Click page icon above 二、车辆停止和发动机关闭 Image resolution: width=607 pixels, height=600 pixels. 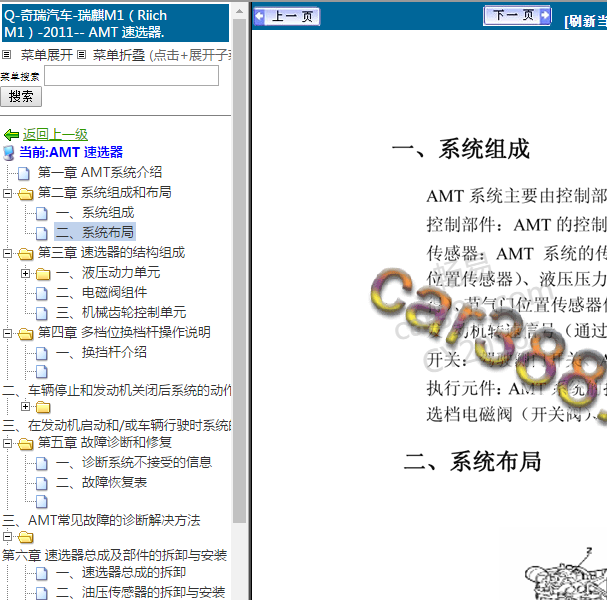(x=42, y=372)
